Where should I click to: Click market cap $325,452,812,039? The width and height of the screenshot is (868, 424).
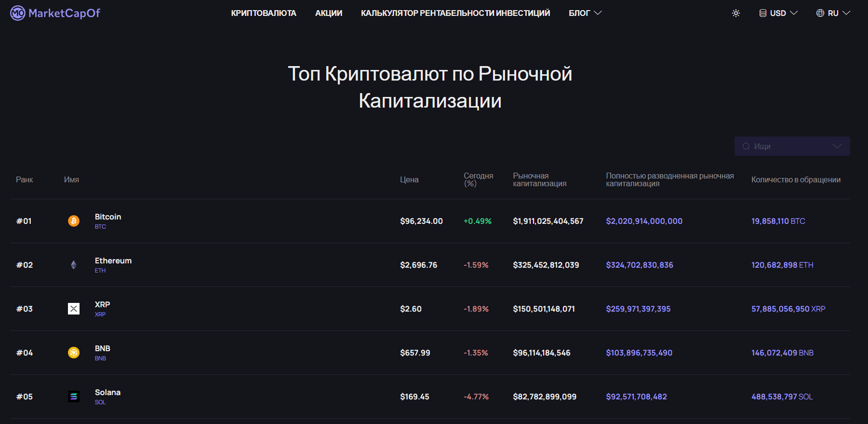pyautogui.click(x=546, y=265)
